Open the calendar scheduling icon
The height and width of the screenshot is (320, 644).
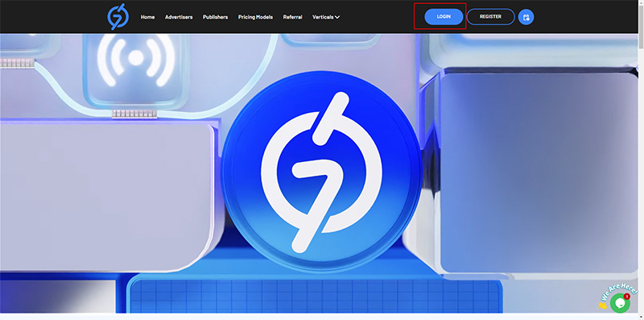pyautogui.click(x=526, y=17)
